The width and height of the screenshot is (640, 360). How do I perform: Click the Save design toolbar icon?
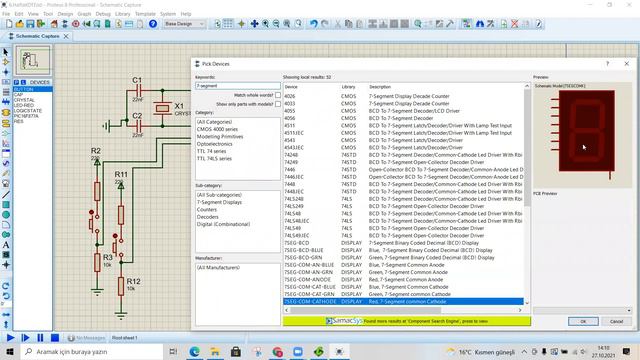pos(30,24)
